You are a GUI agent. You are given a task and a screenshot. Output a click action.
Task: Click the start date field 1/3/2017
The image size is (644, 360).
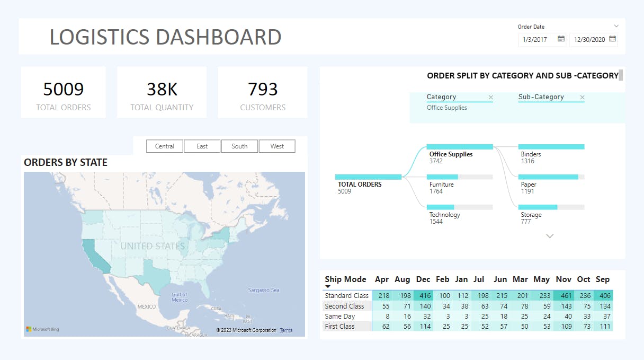pyautogui.click(x=536, y=40)
